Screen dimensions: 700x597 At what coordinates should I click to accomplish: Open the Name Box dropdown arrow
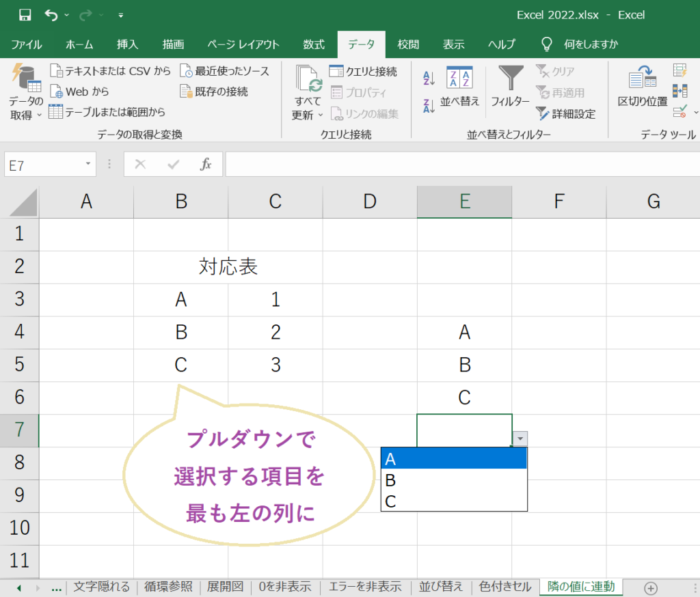click(x=88, y=164)
